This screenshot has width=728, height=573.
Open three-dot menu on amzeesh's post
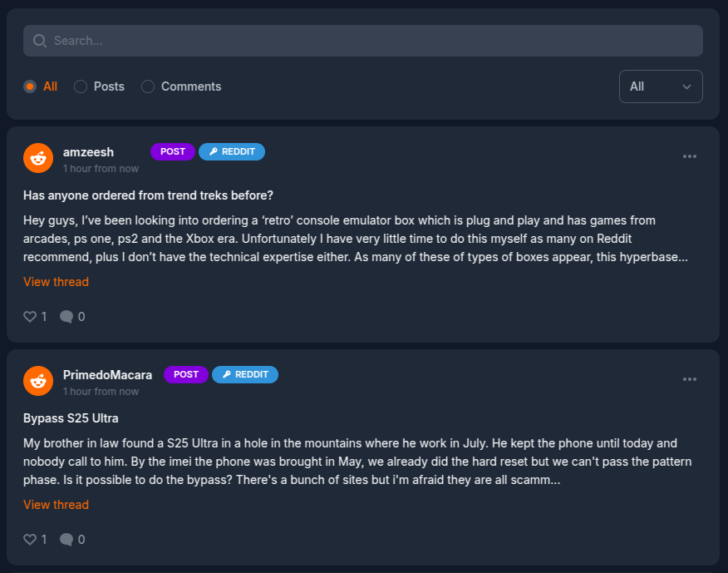point(690,156)
